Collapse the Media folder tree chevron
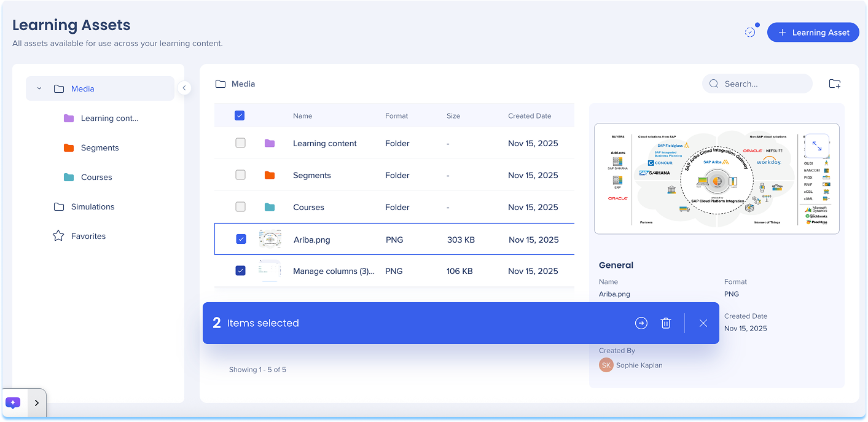This screenshot has height=422, width=868. click(39, 88)
